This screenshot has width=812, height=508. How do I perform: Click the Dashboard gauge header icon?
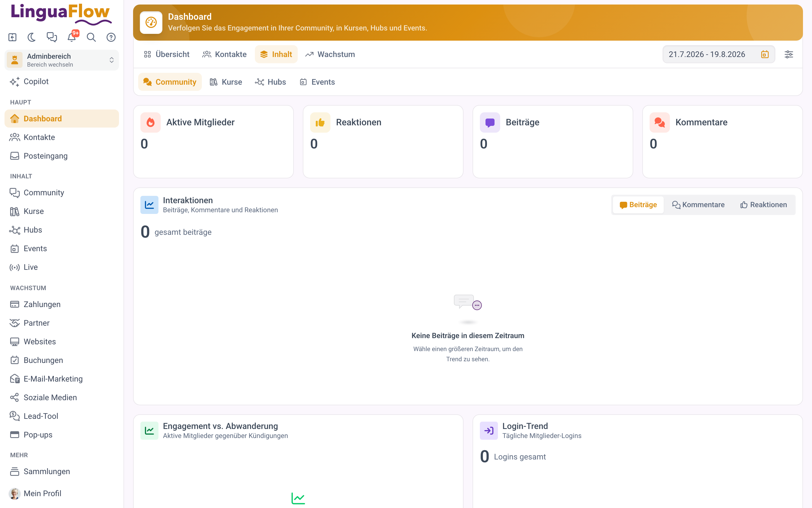[151, 23]
